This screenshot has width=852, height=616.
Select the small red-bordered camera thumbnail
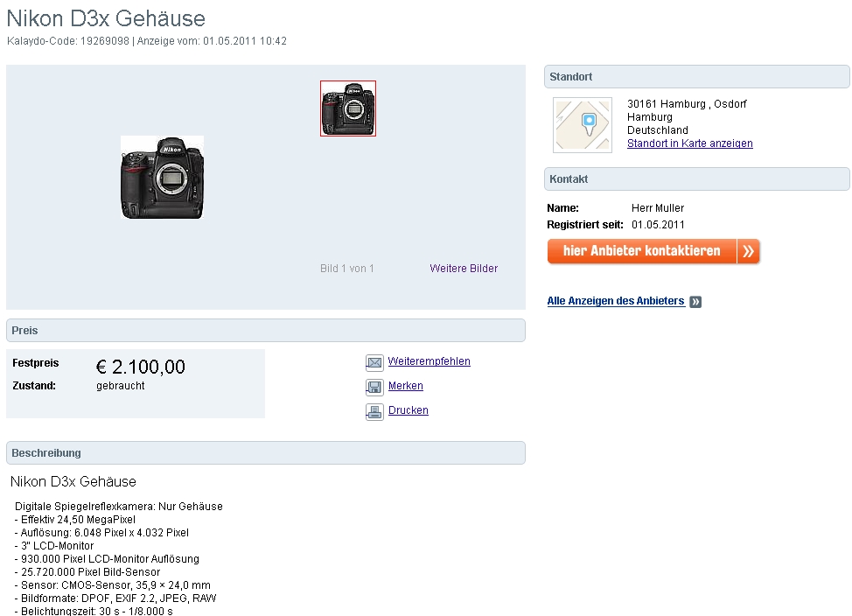pyautogui.click(x=348, y=108)
